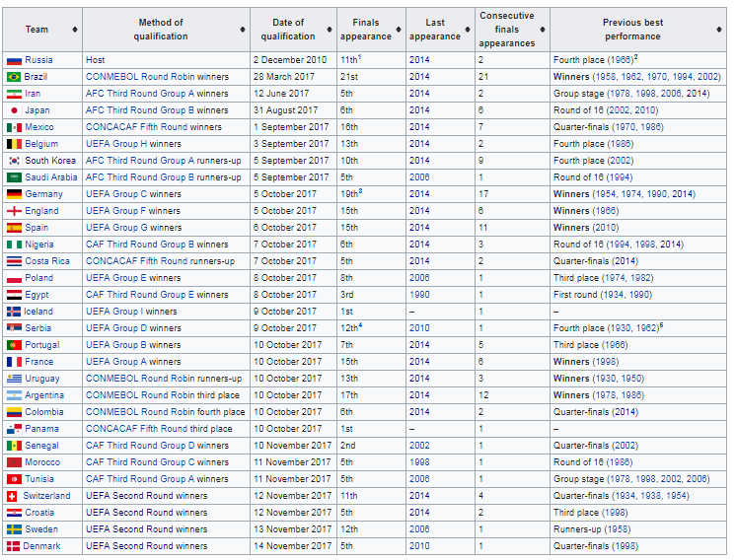Open footnote 2 after Russia's Fourth place

(x=636, y=57)
